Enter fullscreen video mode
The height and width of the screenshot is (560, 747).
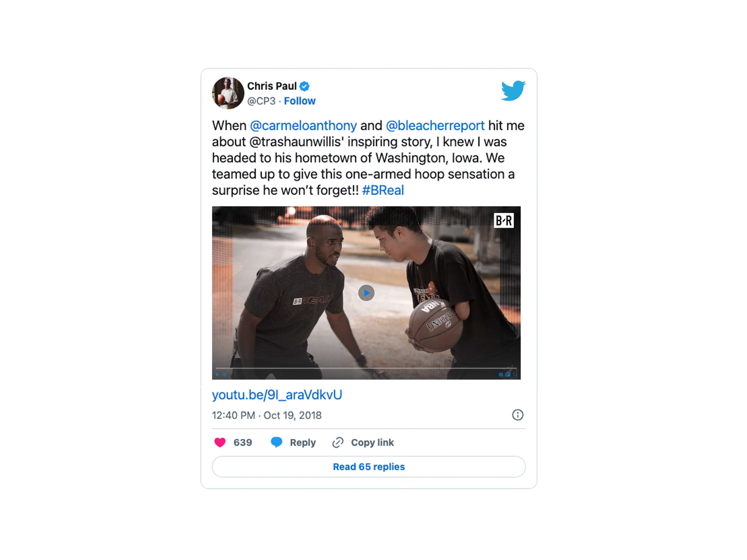click(x=515, y=374)
